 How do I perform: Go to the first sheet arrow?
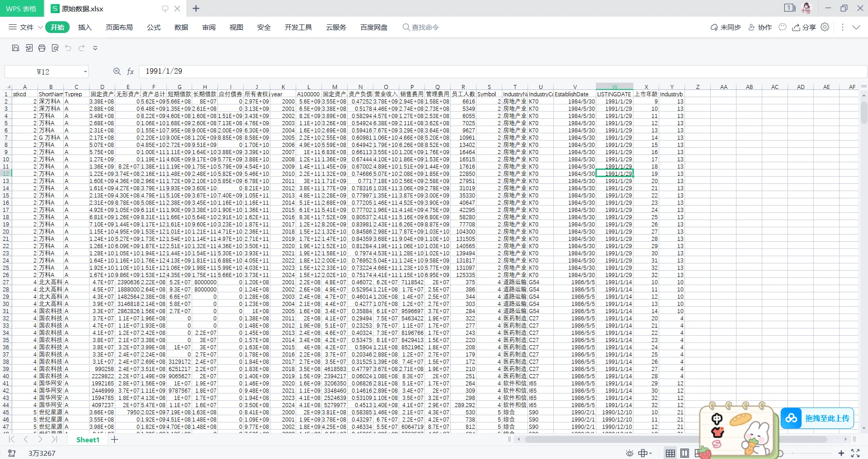coord(12,439)
